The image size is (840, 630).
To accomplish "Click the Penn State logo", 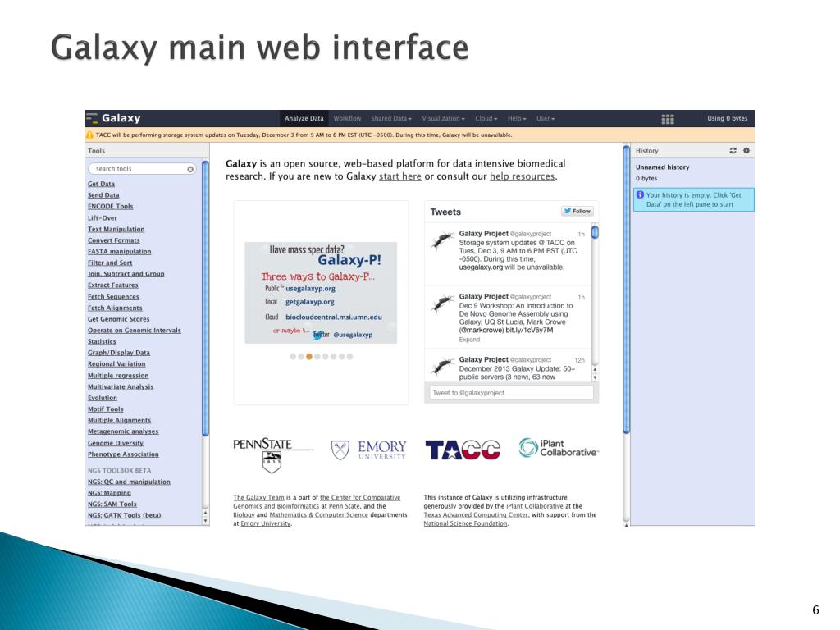I will click(272, 455).
